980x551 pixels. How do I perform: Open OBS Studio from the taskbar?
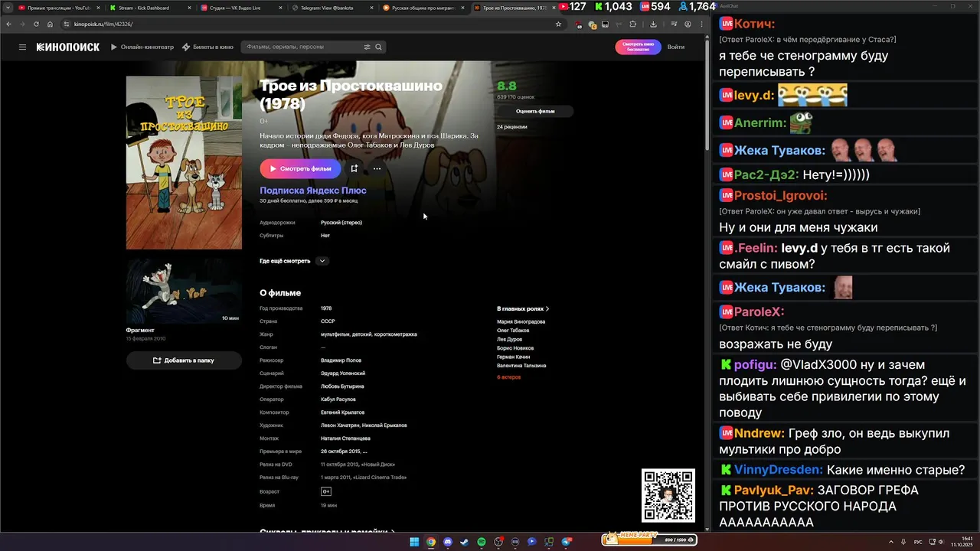[x=498, y=542]
